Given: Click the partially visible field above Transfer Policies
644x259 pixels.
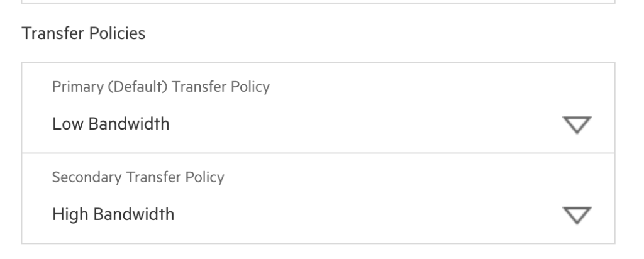Looking at the screenshot, I should 318,2.
